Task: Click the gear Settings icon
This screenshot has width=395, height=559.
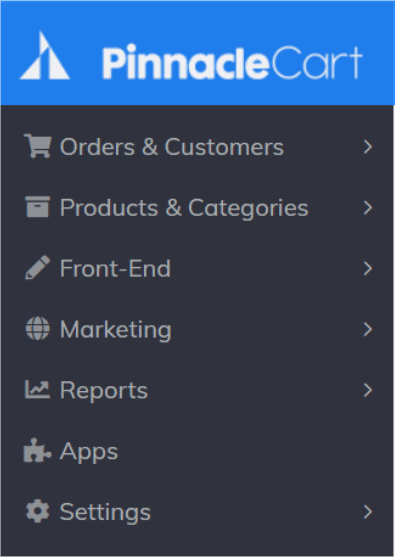Action: [38, 511]
